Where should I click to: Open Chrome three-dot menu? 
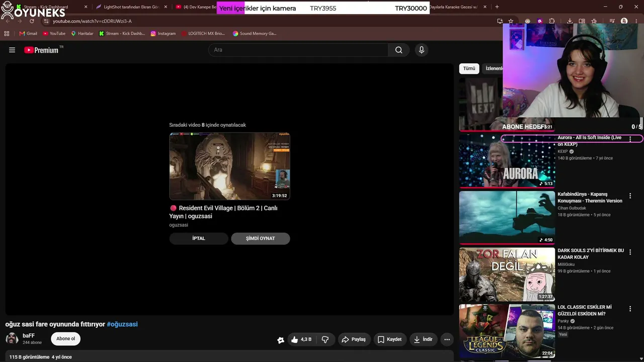tap(636, 21)
